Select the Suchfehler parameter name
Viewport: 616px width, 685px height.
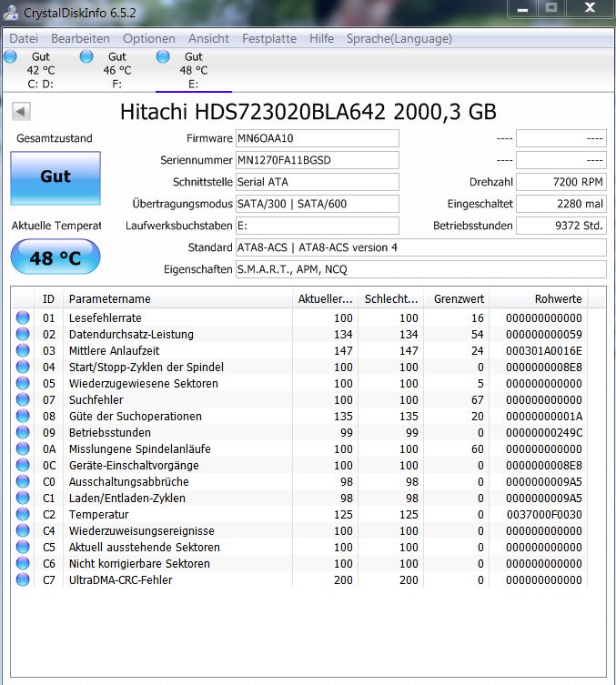point(96,399)
